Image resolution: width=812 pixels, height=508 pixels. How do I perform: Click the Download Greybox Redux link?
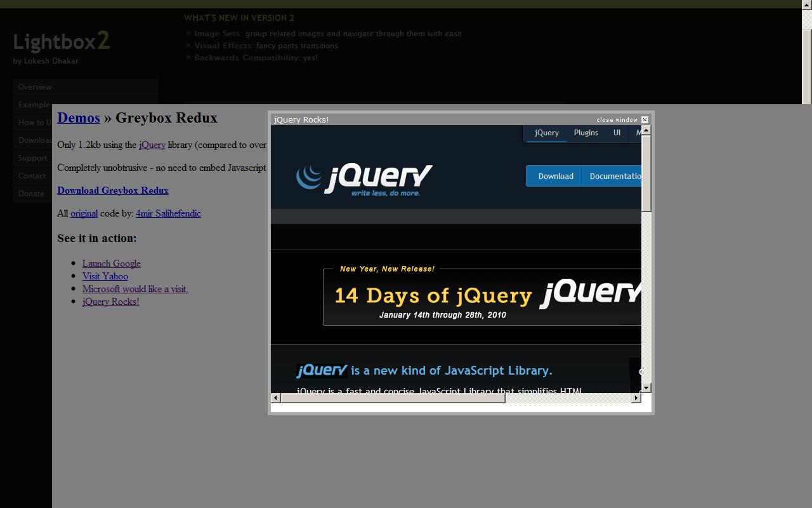113,190
